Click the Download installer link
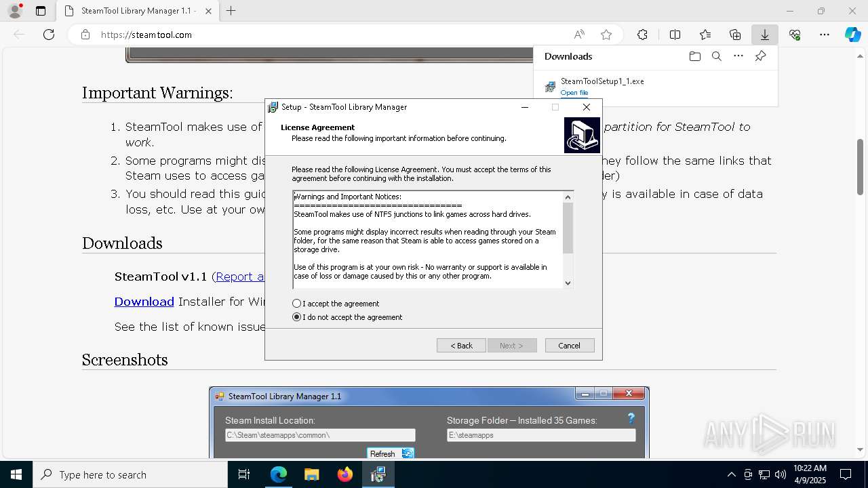Screen dimensions: 868x488 pos(144,302)
